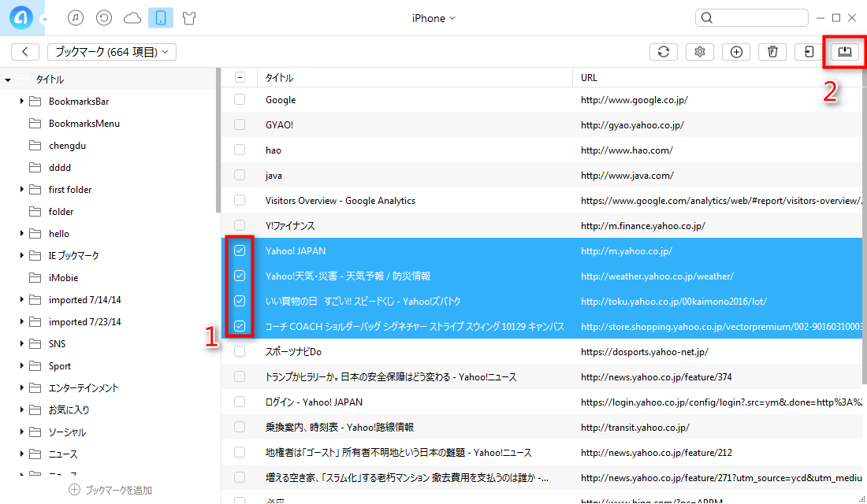The width and height of the screenshot is (867, 504).
Task: Select the エンターテインメント folder
Action: coord(84,388)
